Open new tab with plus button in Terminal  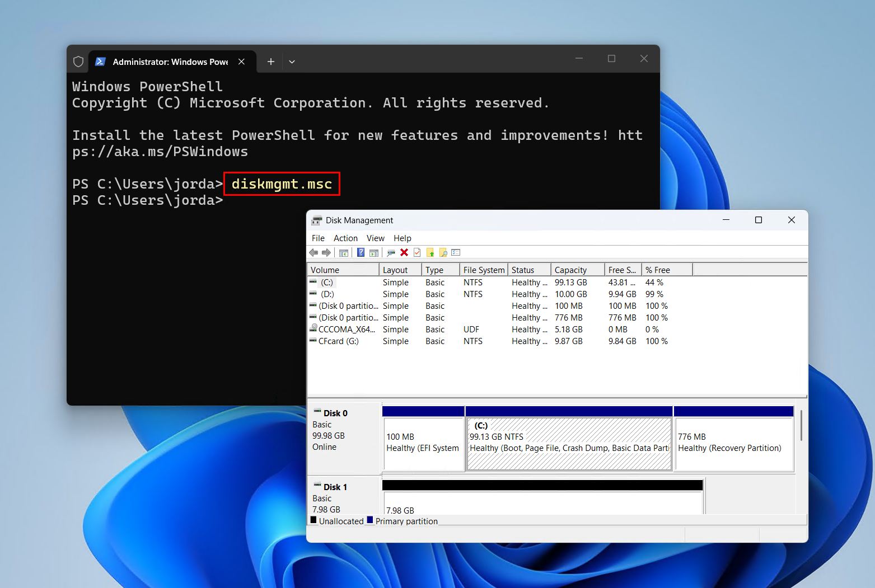click(271, 62)
